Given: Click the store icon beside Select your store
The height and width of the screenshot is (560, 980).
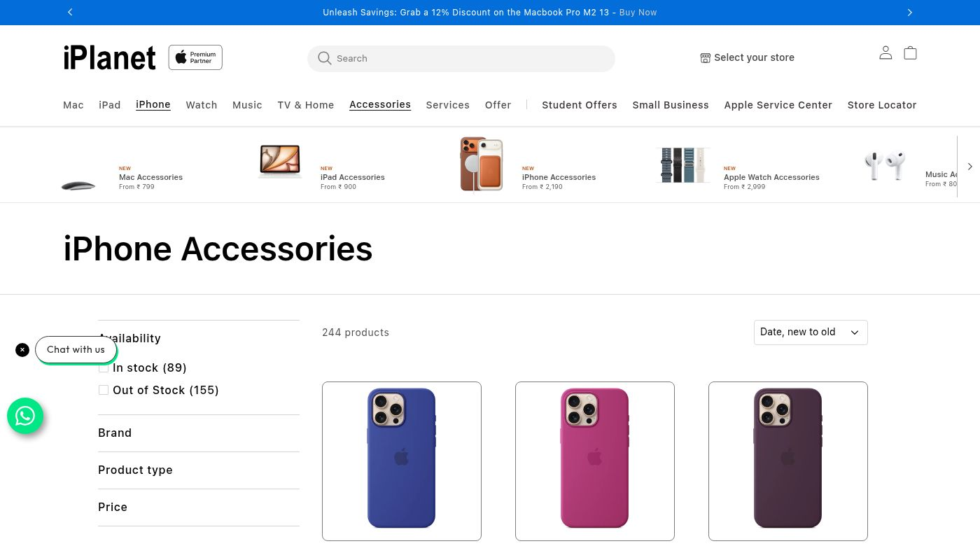Looking at the screenshot, I should 705,58.
